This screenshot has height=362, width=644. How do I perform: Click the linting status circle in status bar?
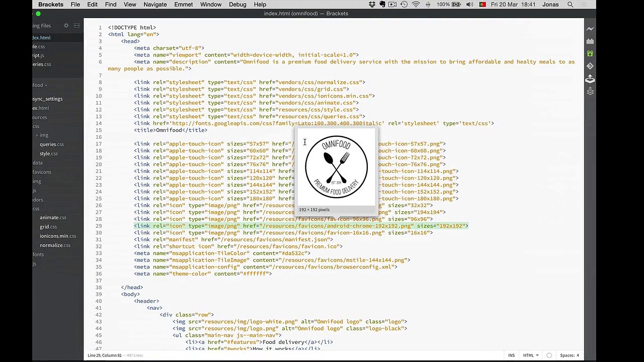point(549,355)
